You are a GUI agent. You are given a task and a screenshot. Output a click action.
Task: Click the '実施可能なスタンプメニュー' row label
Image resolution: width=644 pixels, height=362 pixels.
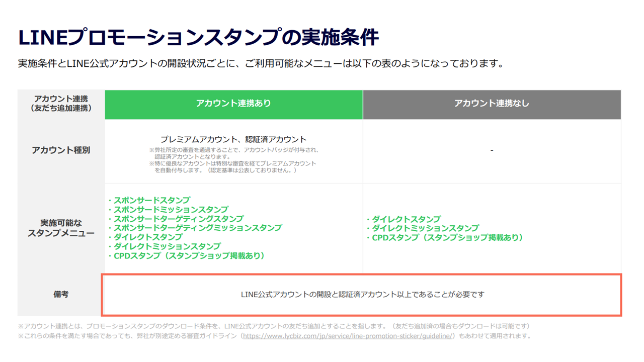[x=61, y=228]
